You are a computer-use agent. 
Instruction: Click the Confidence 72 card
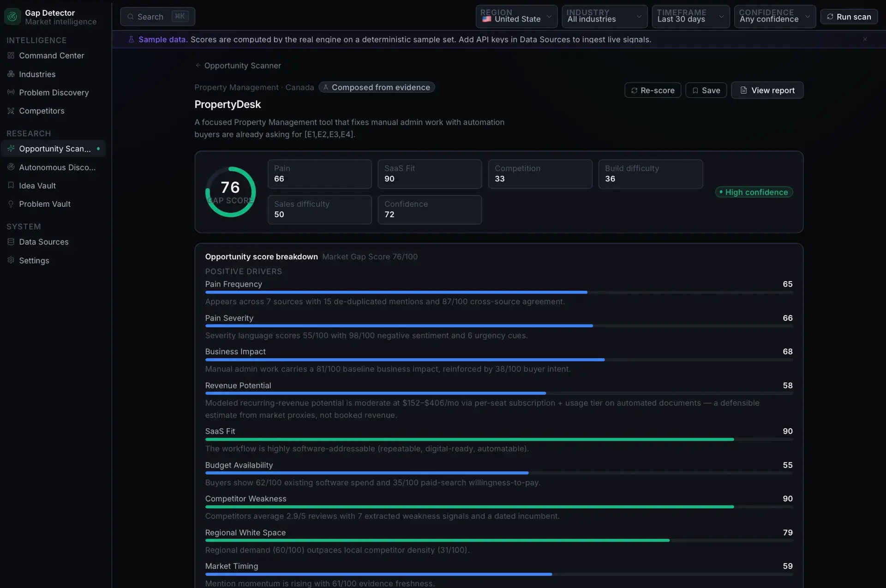point(430,210)
